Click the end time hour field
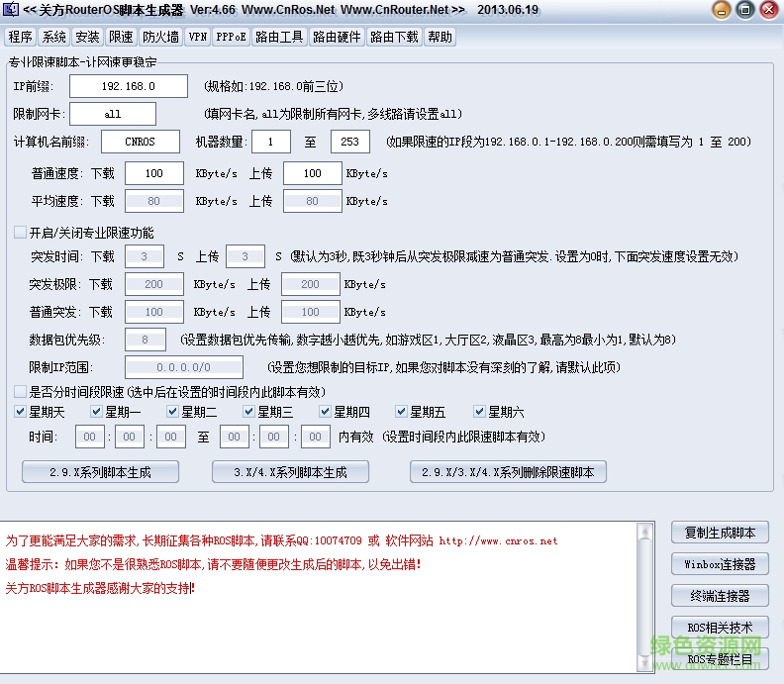Viewport: 784px width, 684px height. pos(234,437)
